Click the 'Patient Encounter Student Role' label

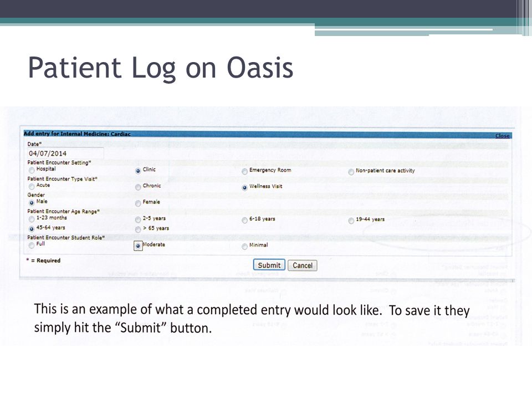[x=66, y=238]
